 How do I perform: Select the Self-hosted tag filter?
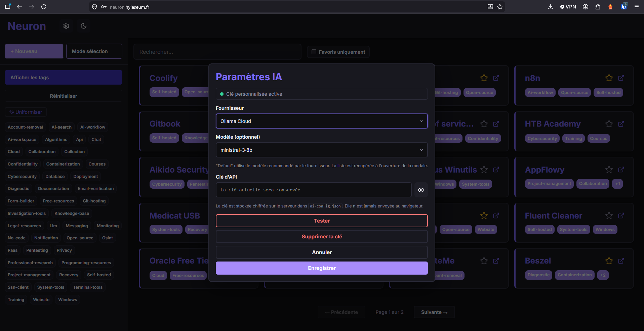click(x=99, y=275)
